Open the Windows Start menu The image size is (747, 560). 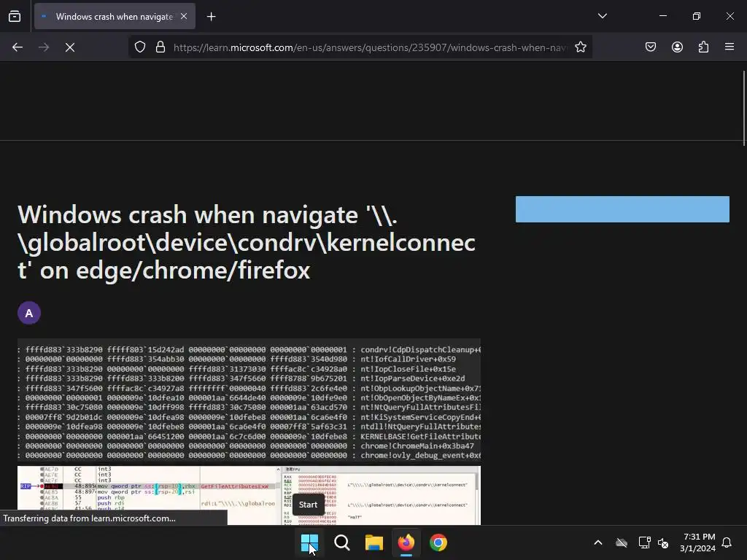point(309,542)
